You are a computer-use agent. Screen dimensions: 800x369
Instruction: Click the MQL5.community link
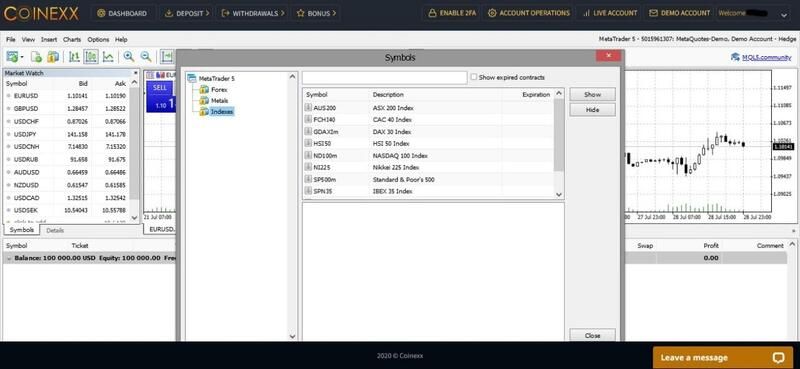(766, 57)
